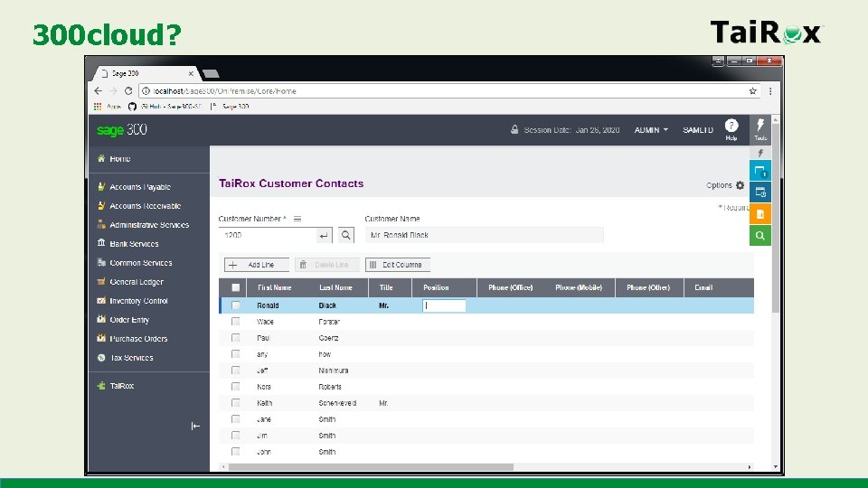Click the Purchase Orders icon
Viewport: 868px width, 488px height.
pyautogui.click(x=101, y=338)
